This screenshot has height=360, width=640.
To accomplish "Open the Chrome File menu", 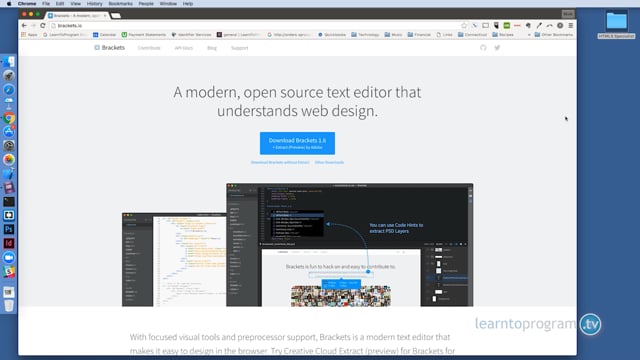I will [x=46, y=4].
